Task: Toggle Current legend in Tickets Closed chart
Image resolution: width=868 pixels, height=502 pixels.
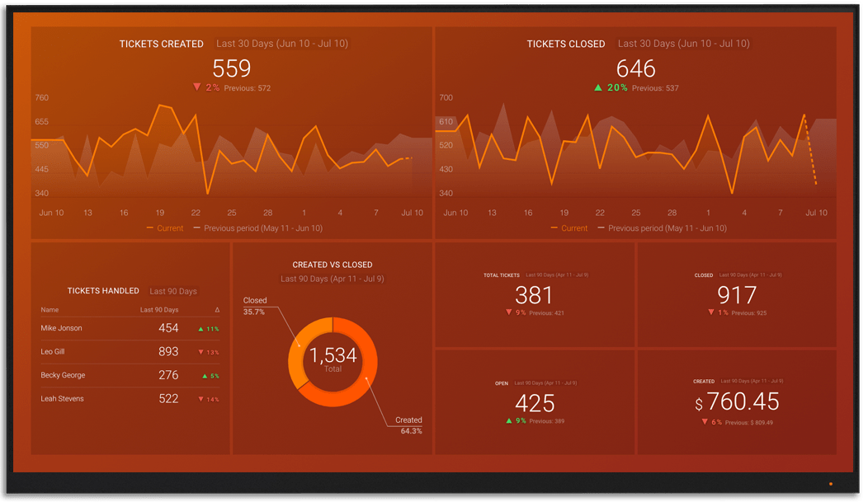Action: [569, 228]
